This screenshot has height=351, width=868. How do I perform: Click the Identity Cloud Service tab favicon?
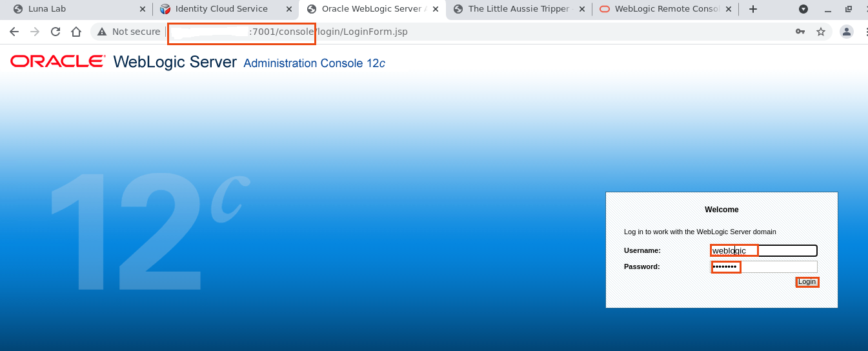(x=165, y=9)
